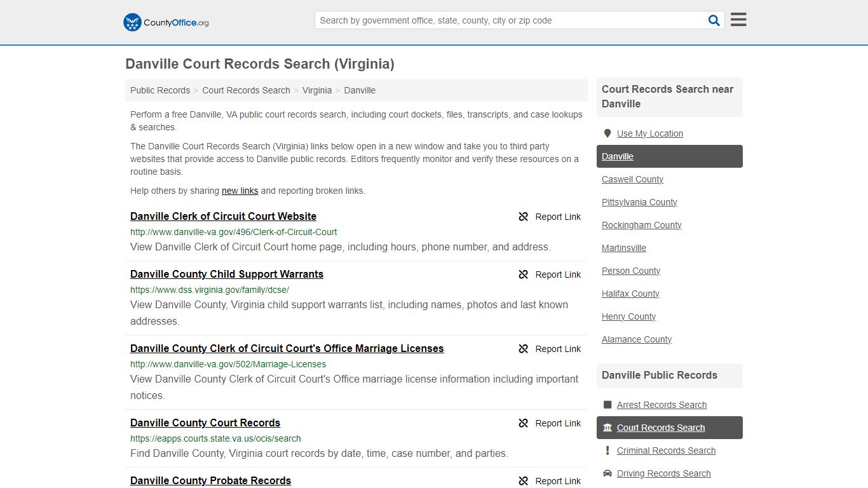Open Danville County Probate Records
This screenshot has width=868, height=488.
[210, 480]
